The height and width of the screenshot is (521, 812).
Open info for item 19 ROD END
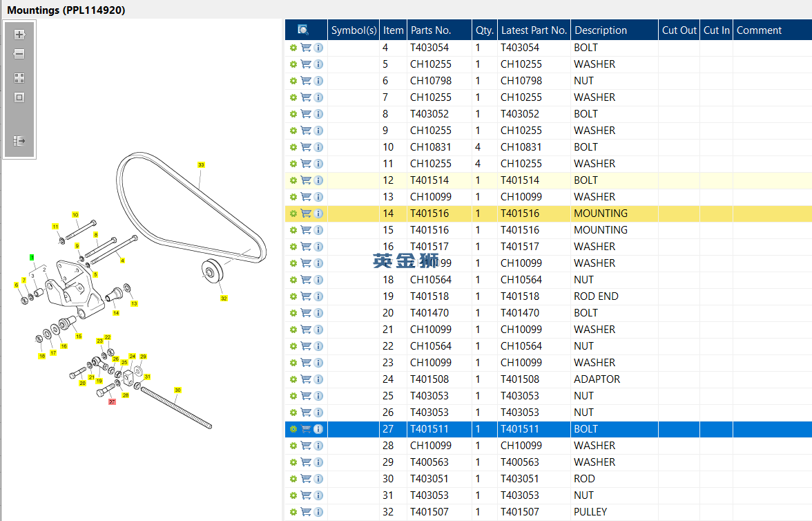(318, 296)
